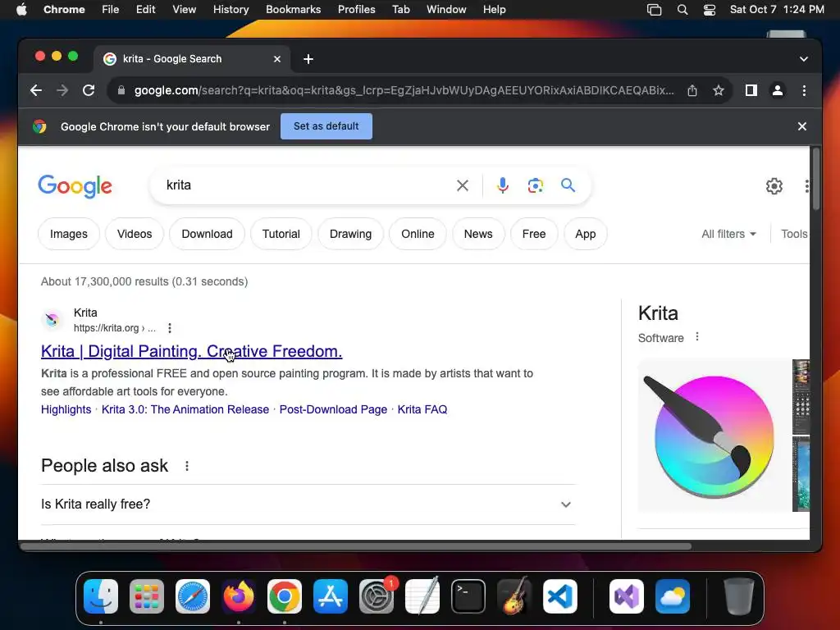
Task: Open the View menu
Action: pos(184,10)
